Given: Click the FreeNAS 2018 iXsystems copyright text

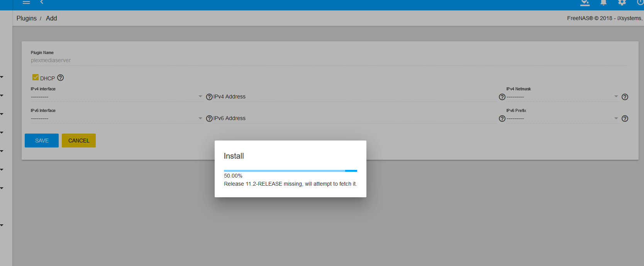Looking at the screenshot, I should click(x=605, y=18).
